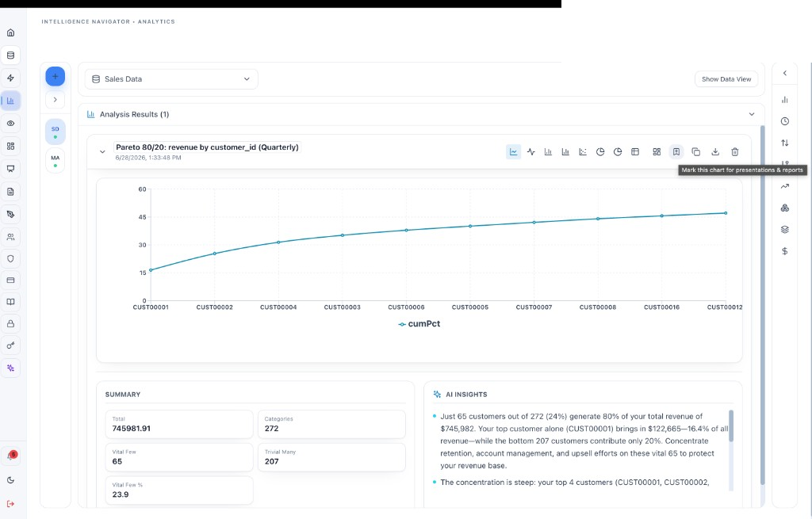
Task: Click the AI INSIGHTS heading
Action: point(466,395)
